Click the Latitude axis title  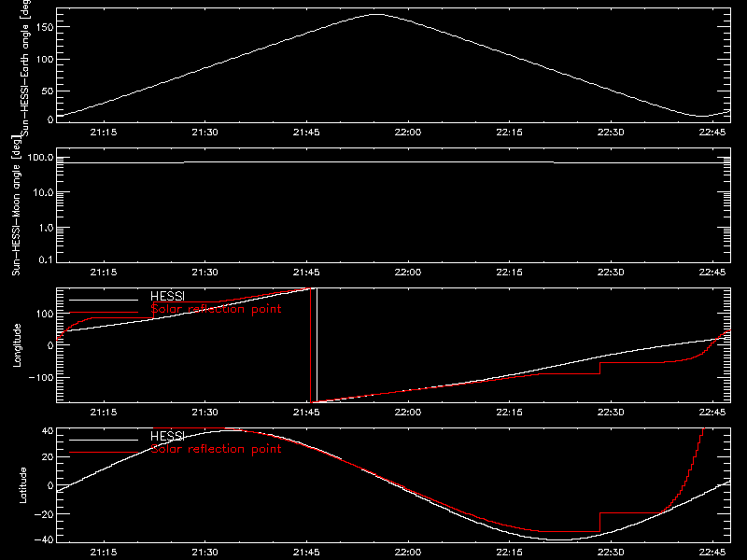[22, 485]
